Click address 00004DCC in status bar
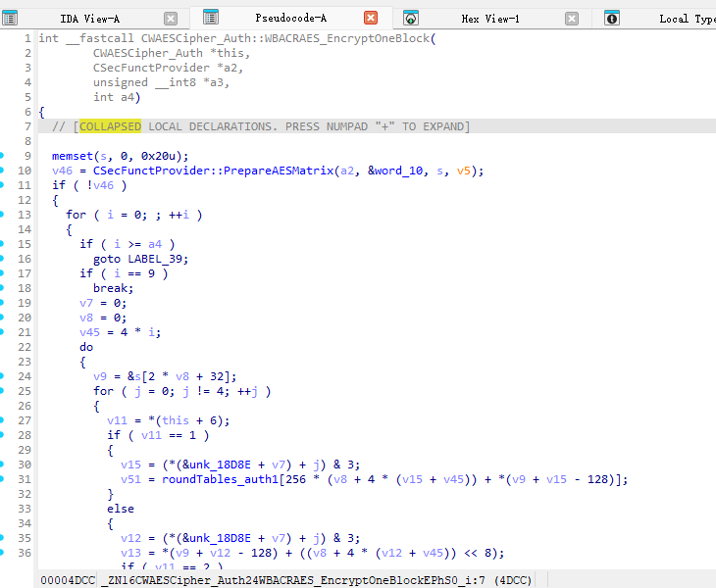 [68, 580]
